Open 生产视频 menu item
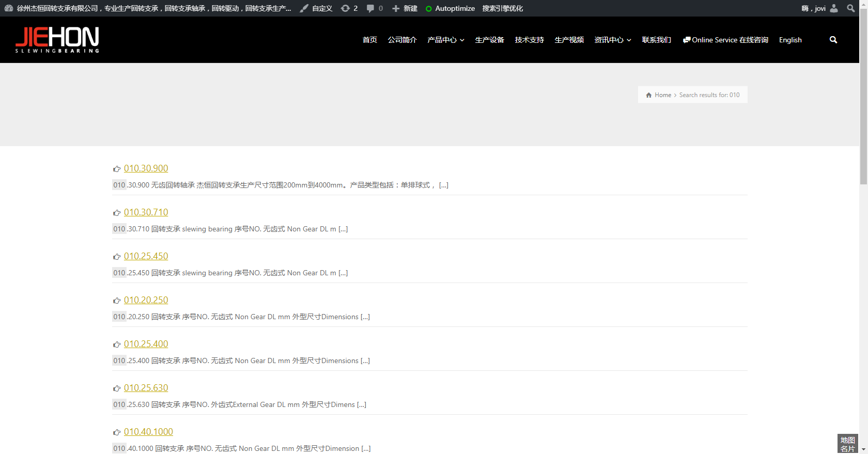This screenshot has width=868, height=454. point(569,40)
